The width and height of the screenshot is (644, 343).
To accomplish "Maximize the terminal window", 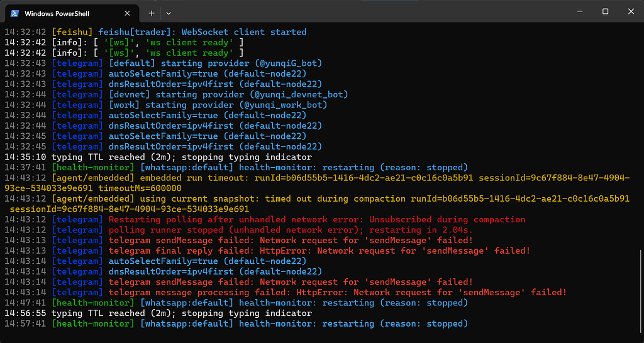I will coord(605,11).
